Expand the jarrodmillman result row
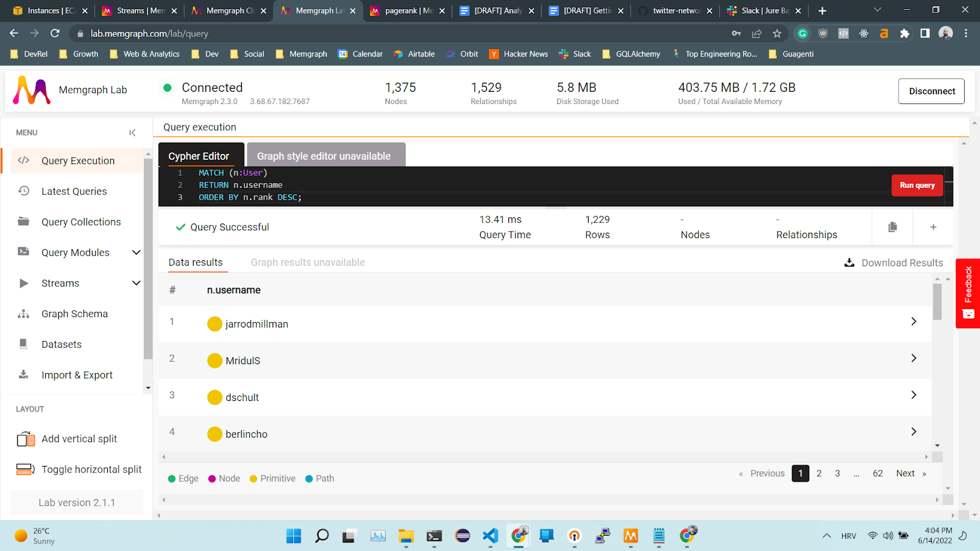Image resolution: width=980 pixels, height=551 pixels. [913, 321]
